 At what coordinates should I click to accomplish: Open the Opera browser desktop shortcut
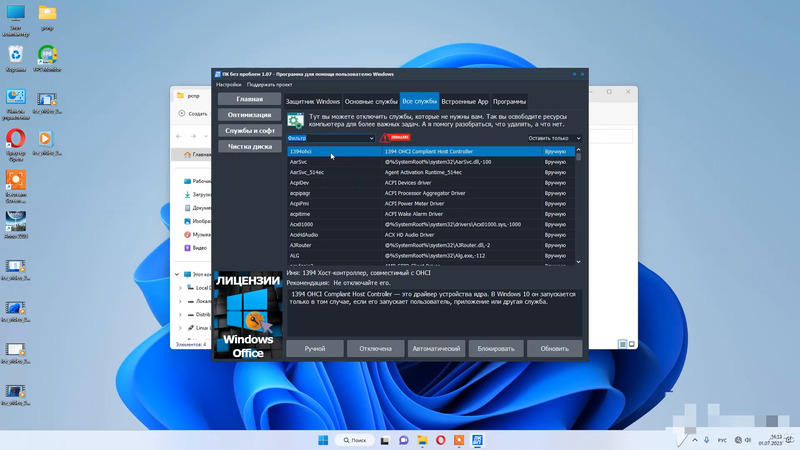point(16,139)
